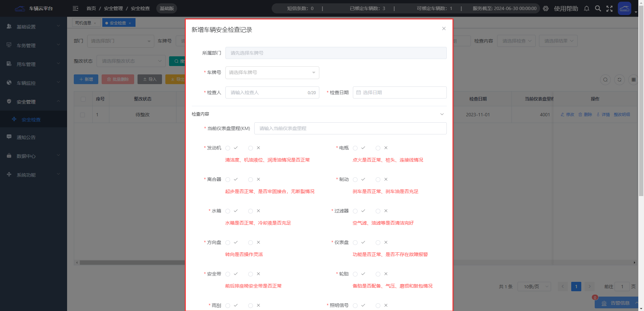This screenshot has height=311, width=644.
Task: Open the user avatar menu
Action: 625,8
